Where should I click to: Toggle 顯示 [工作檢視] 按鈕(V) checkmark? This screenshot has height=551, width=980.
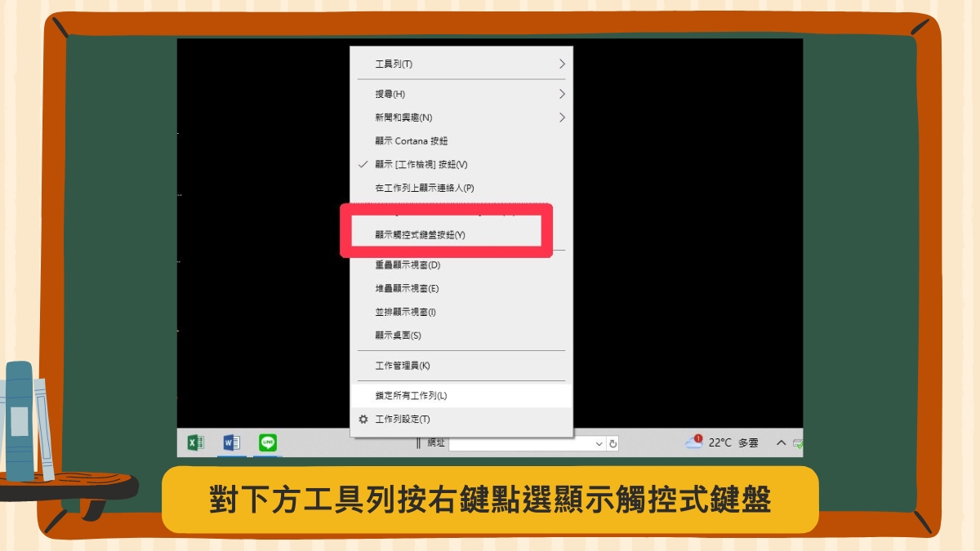363,164
